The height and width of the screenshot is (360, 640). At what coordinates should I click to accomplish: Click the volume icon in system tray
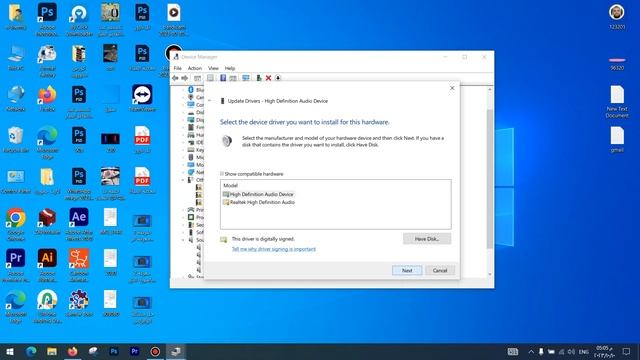pos(571,351)
